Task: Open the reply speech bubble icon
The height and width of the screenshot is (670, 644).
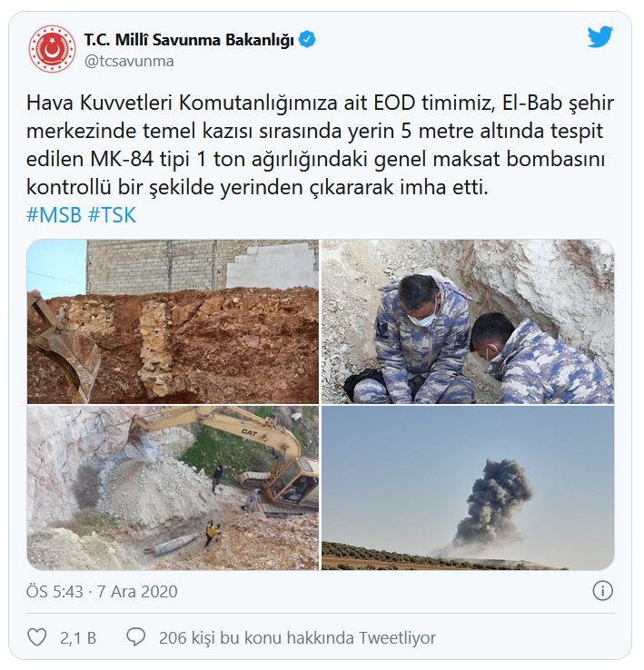Action: point(136,637)
